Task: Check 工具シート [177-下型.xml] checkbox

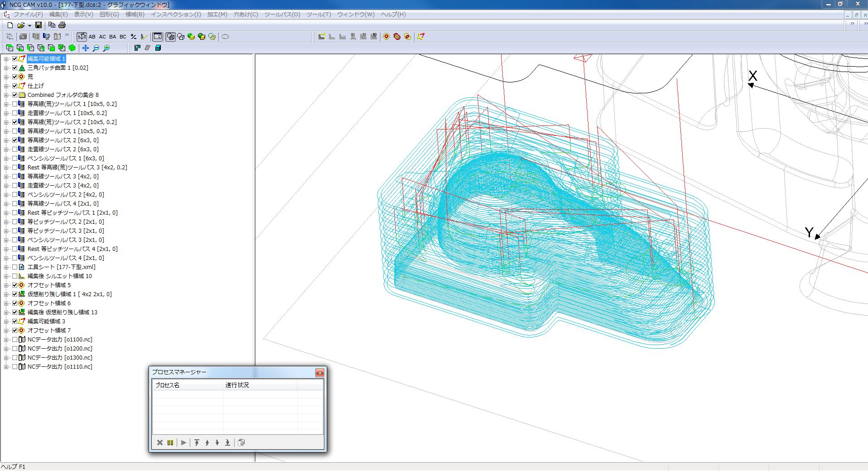Action: click(14, 267)
